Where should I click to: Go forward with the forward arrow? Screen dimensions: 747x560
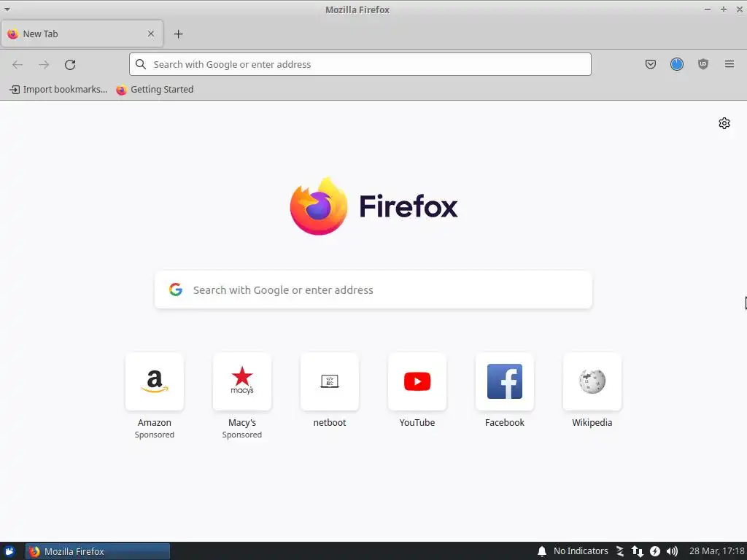[x=44, y=65]
